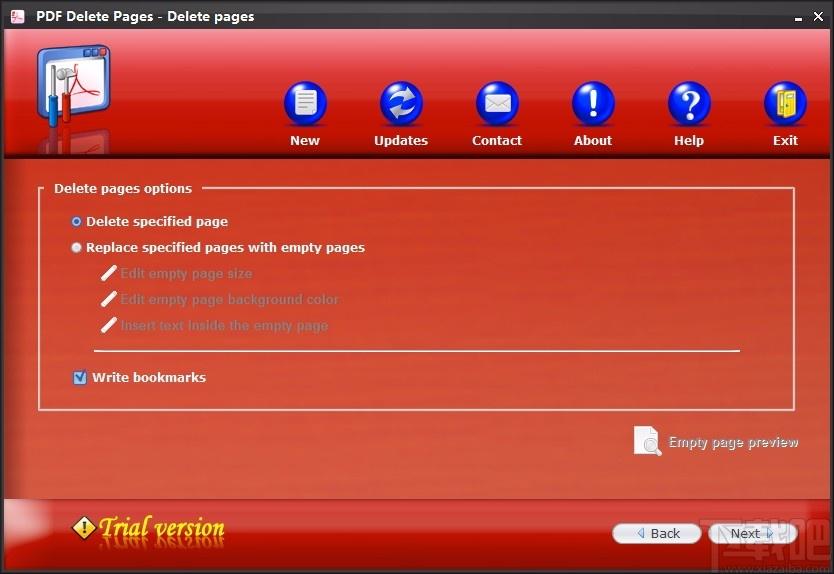Close the PDF Delete Pages window
The image size is (834, 574).
[x=819, y=16]
